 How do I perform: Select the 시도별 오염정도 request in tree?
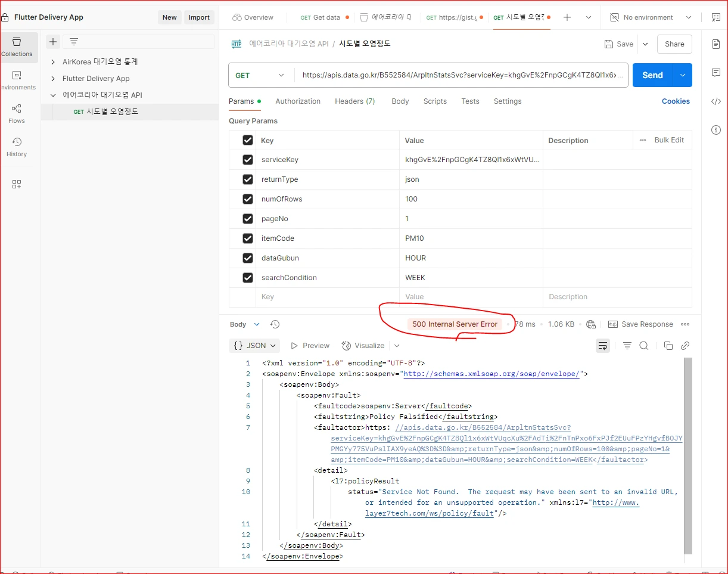[130, 111]
